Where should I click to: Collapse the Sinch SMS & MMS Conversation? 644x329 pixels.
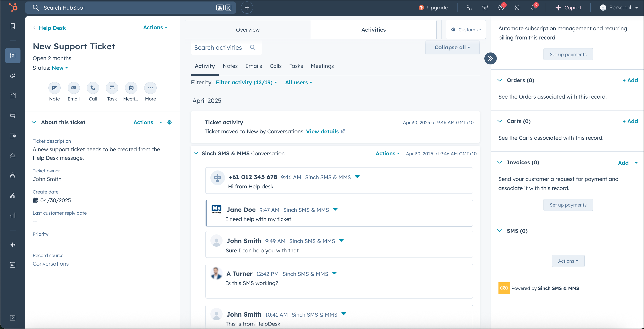click(196, 153)
